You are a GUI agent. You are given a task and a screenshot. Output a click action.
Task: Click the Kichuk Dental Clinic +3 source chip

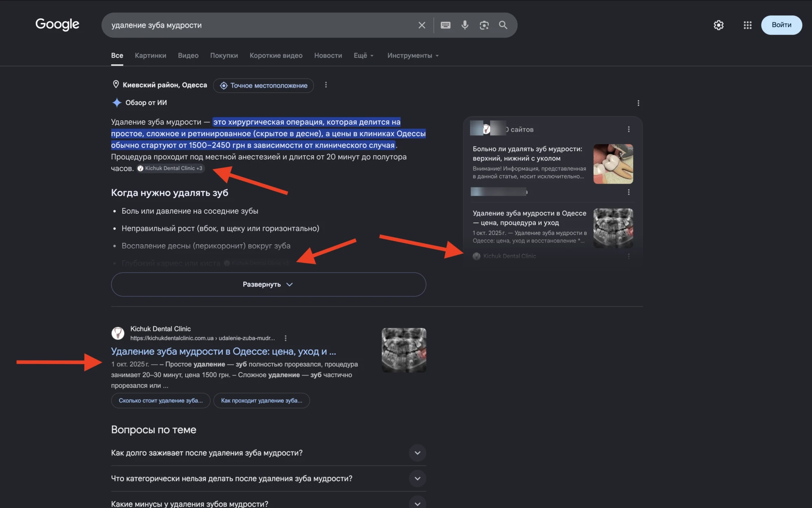pyautogui.click(x=170, y=168)
